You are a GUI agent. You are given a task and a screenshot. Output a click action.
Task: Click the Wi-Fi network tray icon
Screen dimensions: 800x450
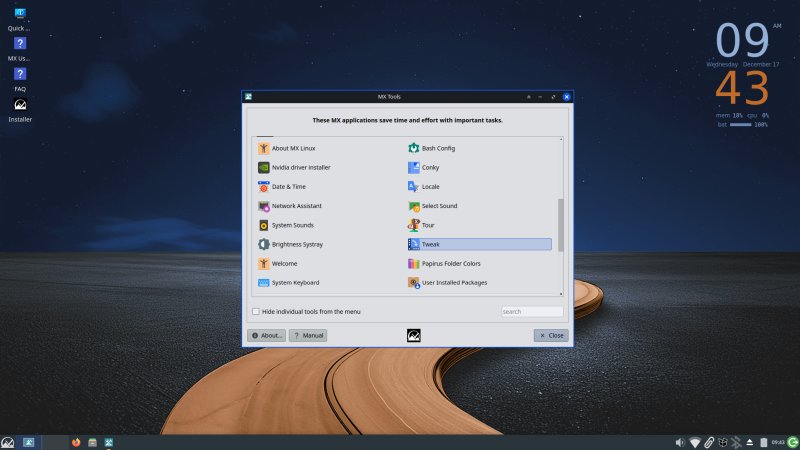pos(694,442)
